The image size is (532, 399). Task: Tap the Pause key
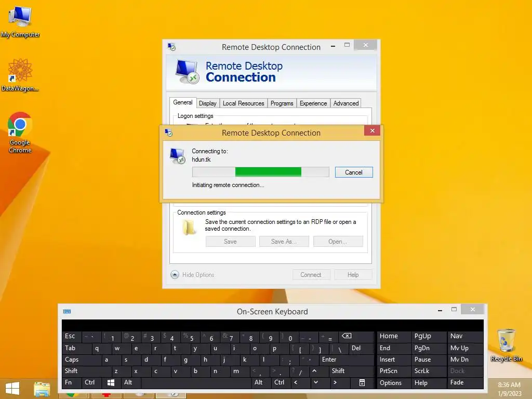point(429,360)
